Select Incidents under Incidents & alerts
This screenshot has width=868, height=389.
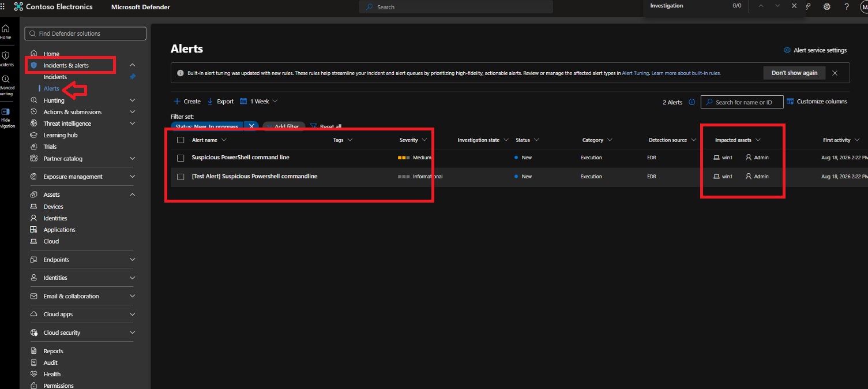pos(55,77)
